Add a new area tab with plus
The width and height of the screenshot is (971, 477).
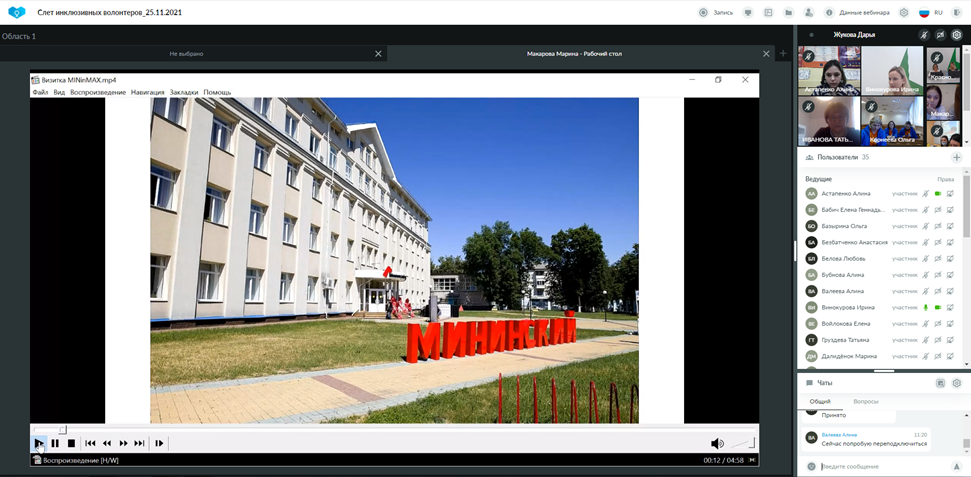[x=783, y=54]
